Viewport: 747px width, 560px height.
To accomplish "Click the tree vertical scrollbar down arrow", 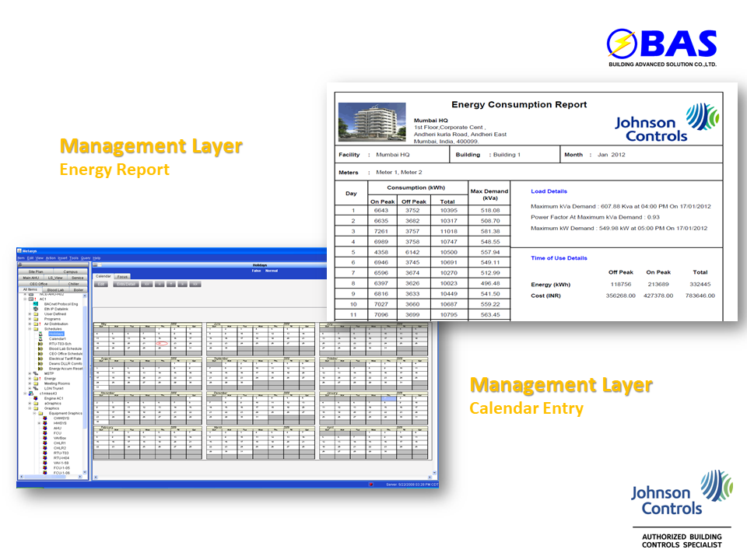I will pos(86,472).
